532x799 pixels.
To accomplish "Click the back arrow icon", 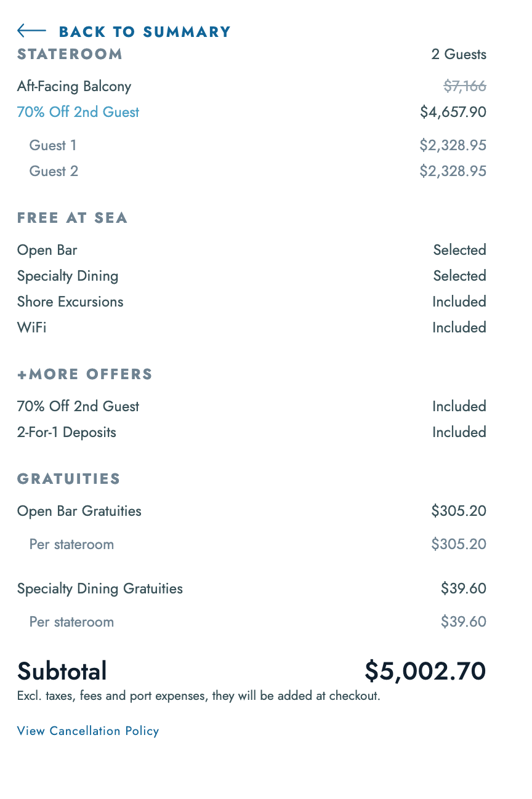I will [31, 31].
